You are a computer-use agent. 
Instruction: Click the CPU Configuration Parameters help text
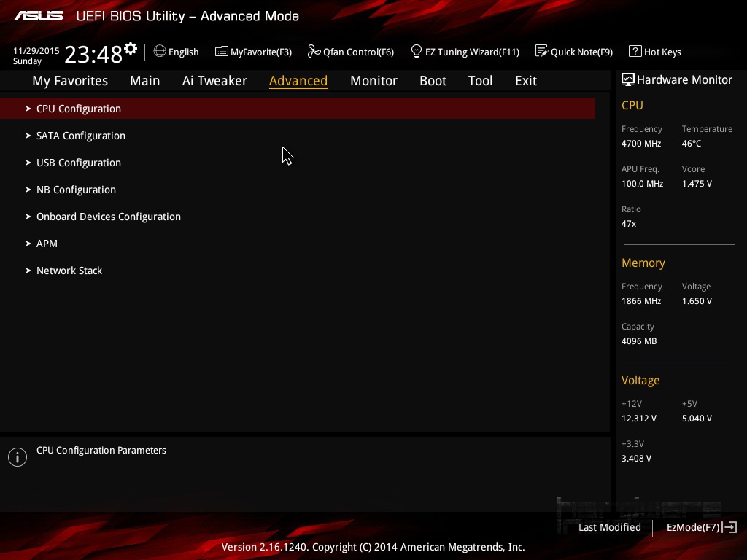101,451
